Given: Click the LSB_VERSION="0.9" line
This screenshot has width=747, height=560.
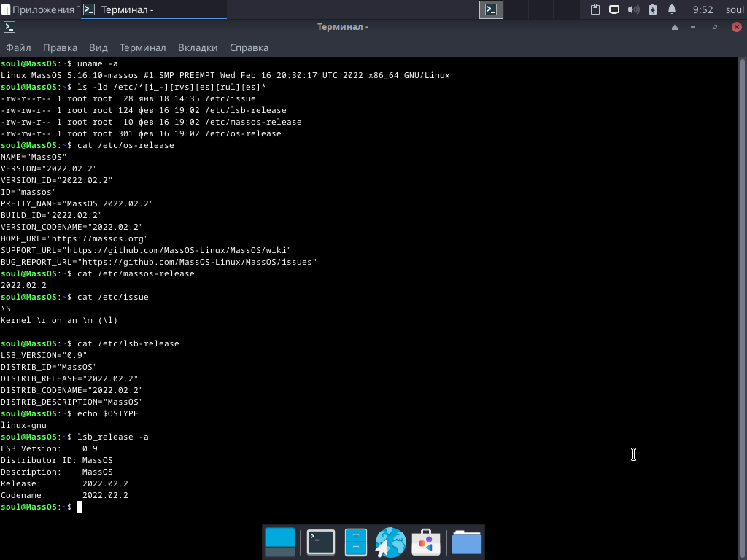Looking at the screenshot, I should coord(44,355).
